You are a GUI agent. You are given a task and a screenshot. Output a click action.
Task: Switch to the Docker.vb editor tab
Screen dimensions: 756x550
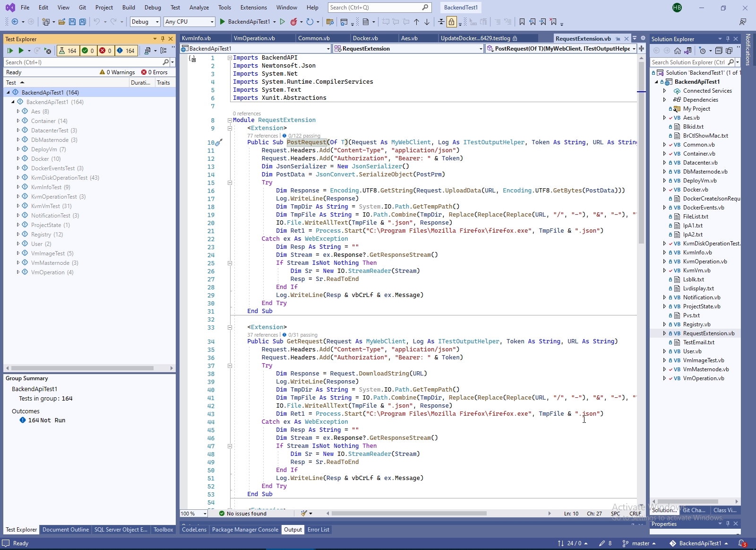365,38
